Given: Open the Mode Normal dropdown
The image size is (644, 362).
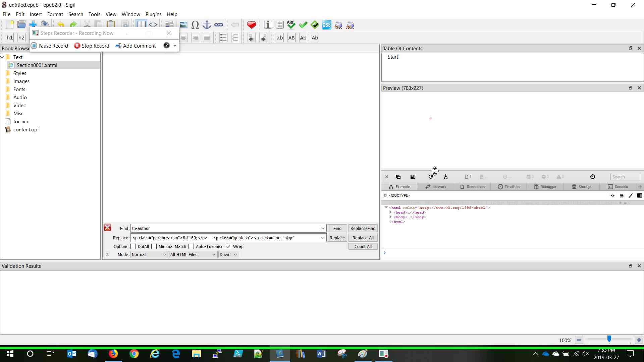Looking at the screenshot, I should (149, 254).
